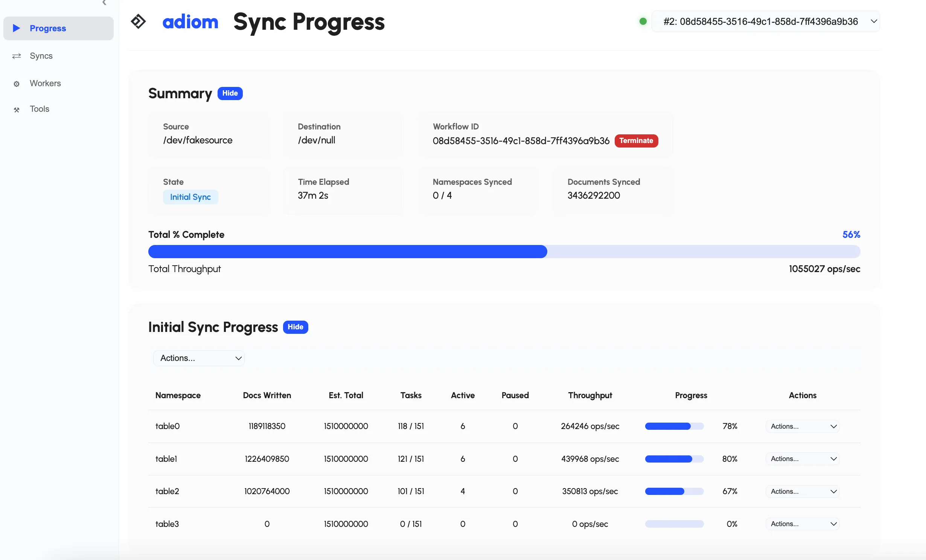Click the destination path /dev/null

(317, 140)
